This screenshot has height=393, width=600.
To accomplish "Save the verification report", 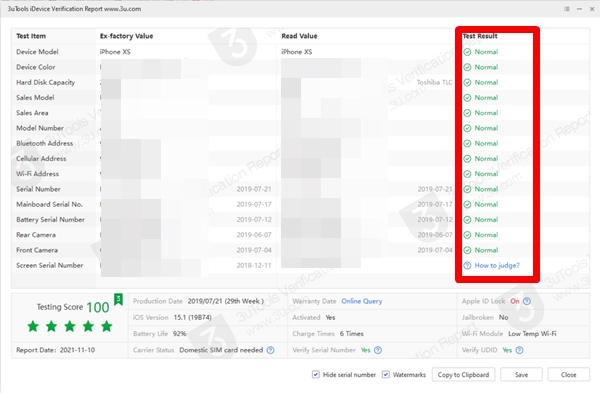I will click(x=521, y=375).
